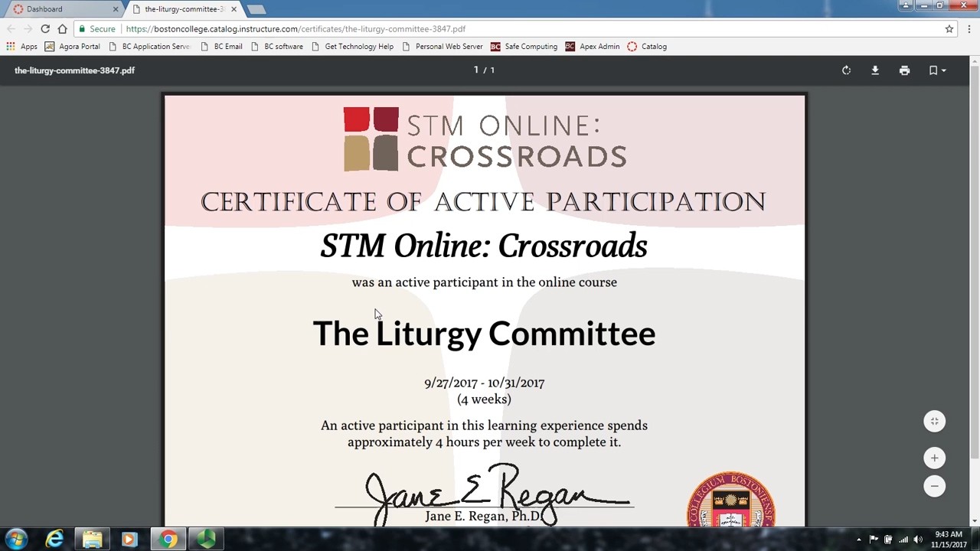Open the BC Application Server bookmark
980x551 pixels.
[149, 47]
